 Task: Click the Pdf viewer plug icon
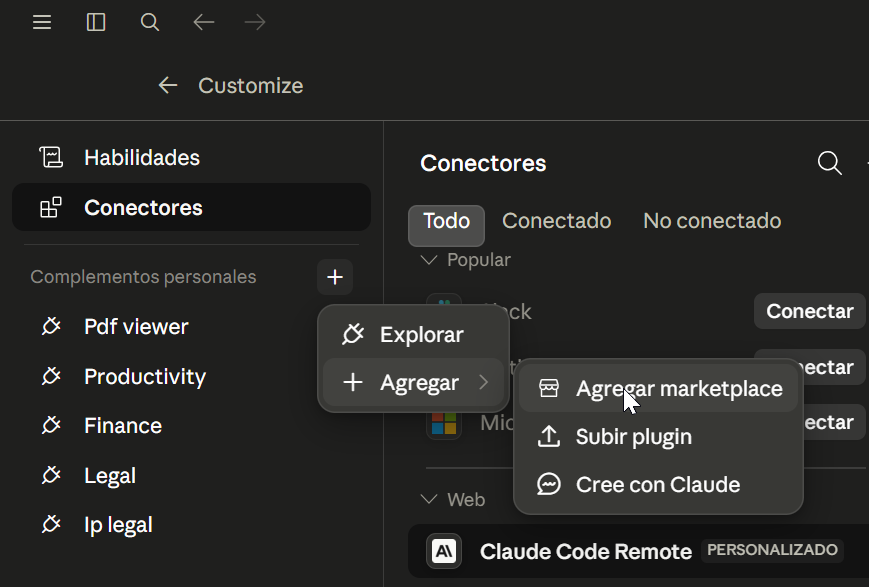(x=51, y=326)
